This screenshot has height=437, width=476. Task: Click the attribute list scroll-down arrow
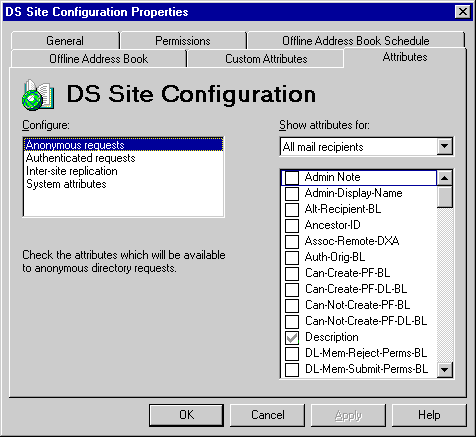coord(444,369)
